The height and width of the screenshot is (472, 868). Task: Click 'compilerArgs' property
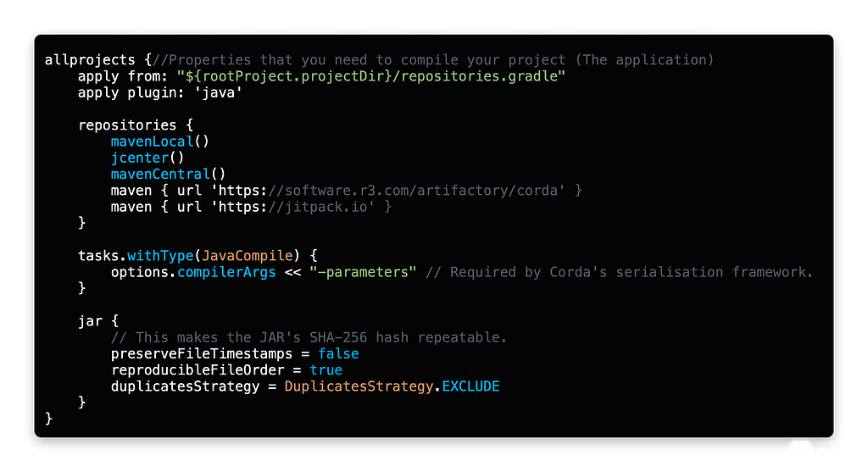tap(226, 272)
